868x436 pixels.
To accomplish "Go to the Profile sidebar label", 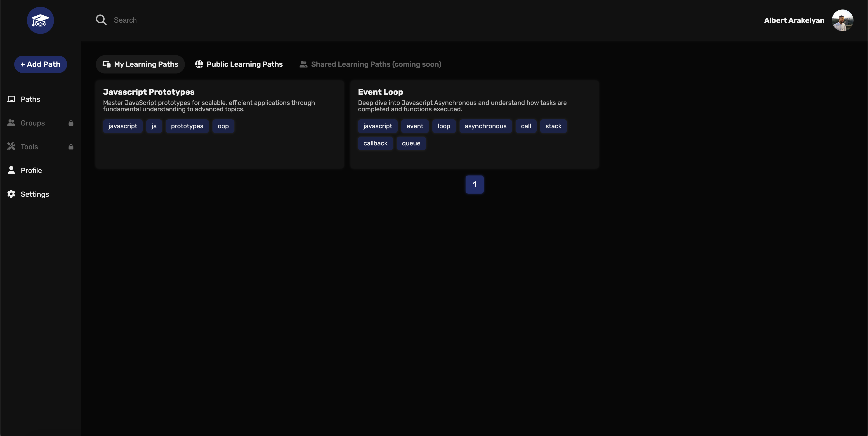I will [x=31, y=170].
